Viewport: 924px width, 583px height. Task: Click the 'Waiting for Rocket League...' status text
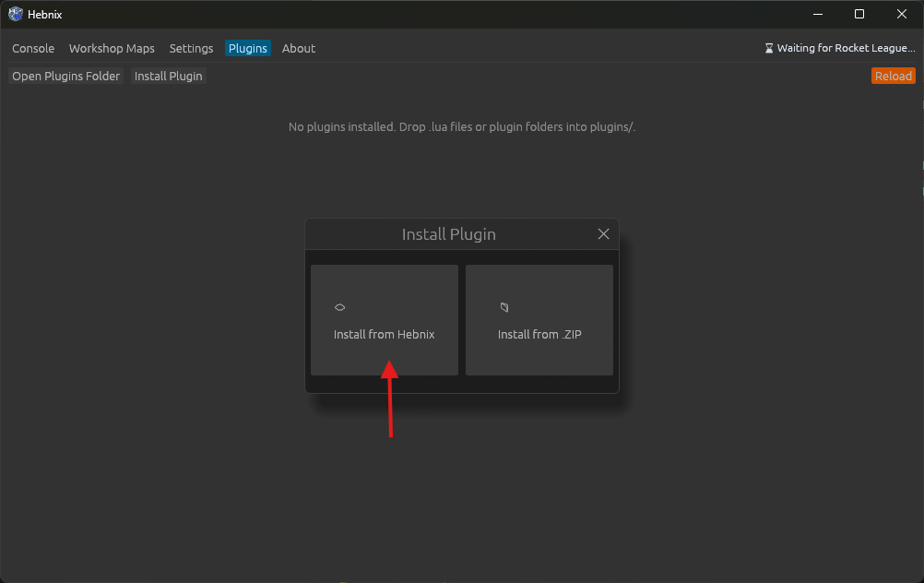pyautogui.click(x=846, y=48)
